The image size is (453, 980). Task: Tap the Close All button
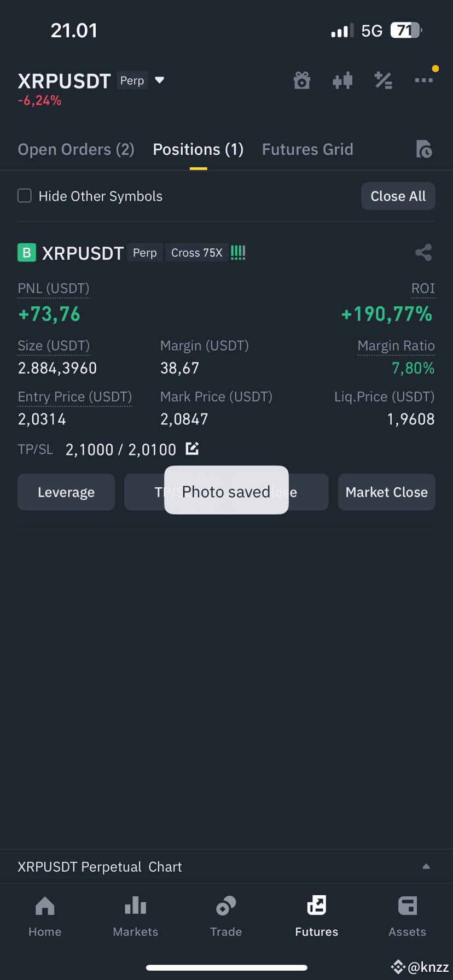[x=398, y=196]
